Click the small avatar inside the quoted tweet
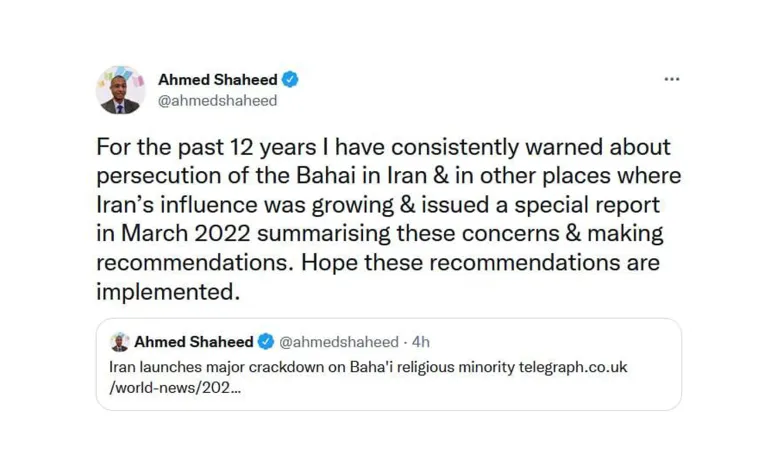780x470 pixels. (119, 342)
